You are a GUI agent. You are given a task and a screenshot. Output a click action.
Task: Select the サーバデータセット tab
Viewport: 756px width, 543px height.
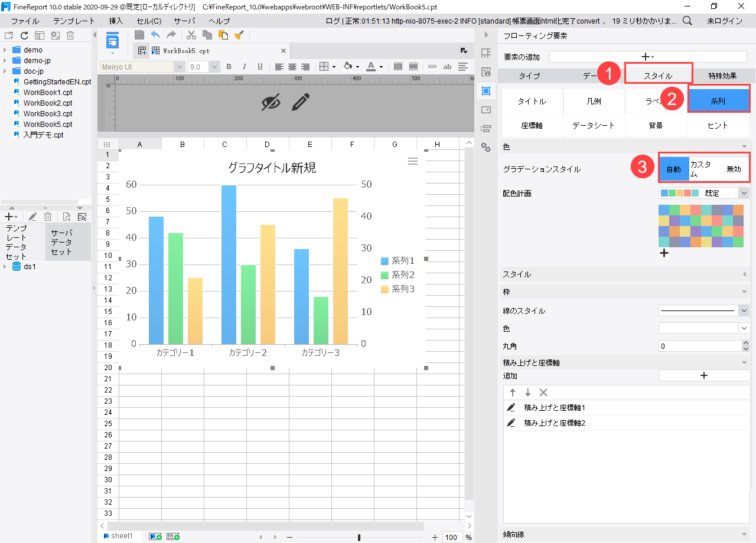tap(68, 242)
